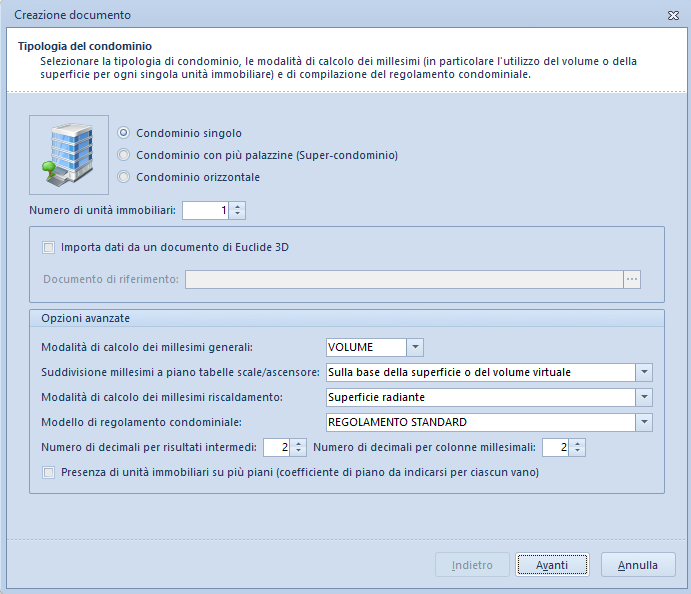Image resolution: width=691 pixels, height=594 pixels.
Task: Expand millesimi riscaldamento dropdown arrow
Action: tap(644, 397)
